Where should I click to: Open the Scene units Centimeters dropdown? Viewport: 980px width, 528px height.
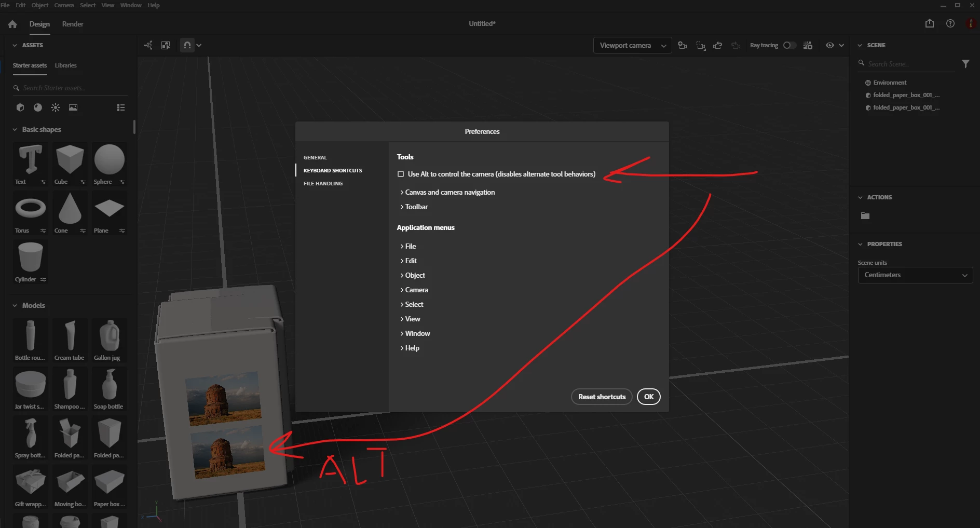(x=915, y=275)
